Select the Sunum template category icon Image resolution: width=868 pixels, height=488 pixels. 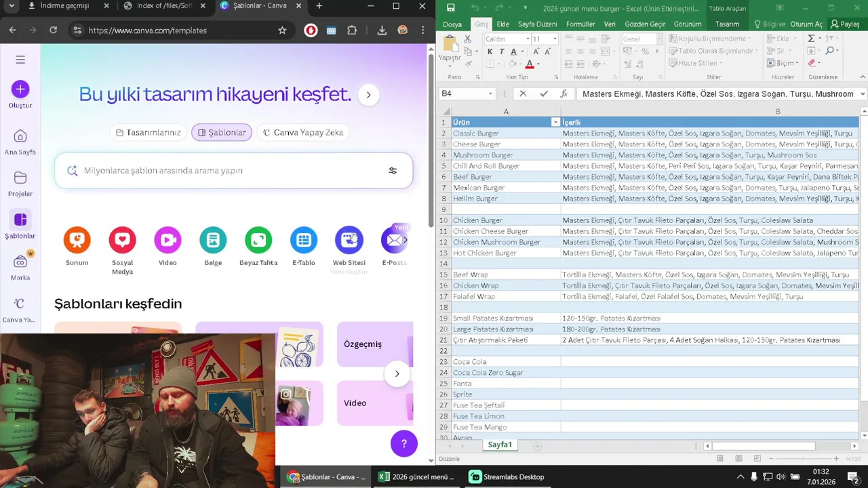tap(77, 240)
